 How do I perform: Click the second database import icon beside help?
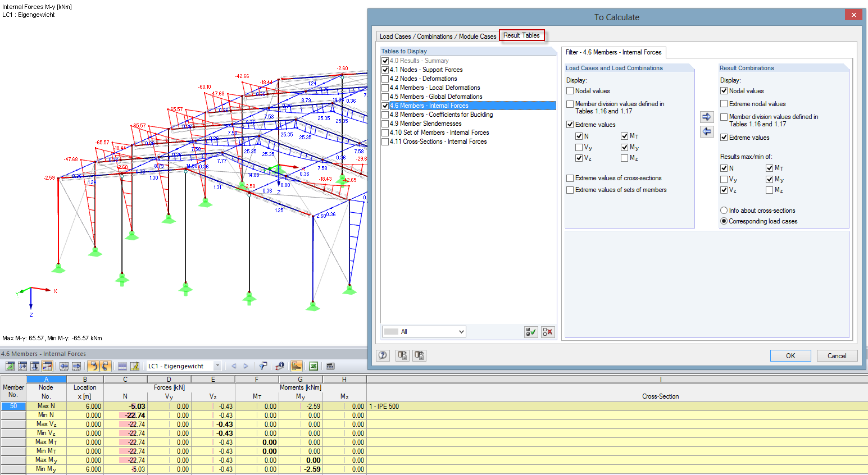(x=419, y=355)
